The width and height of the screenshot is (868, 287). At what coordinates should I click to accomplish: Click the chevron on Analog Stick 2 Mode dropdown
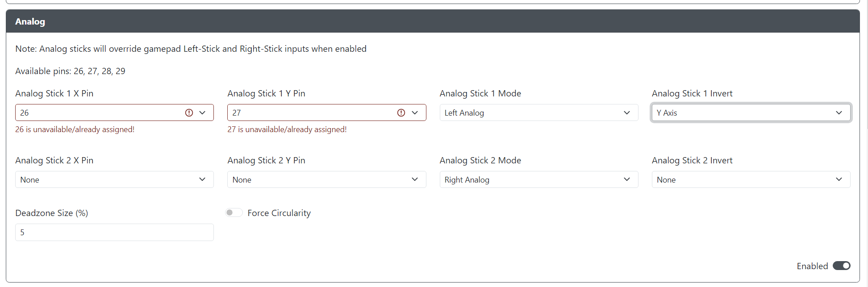coord(626,179)
